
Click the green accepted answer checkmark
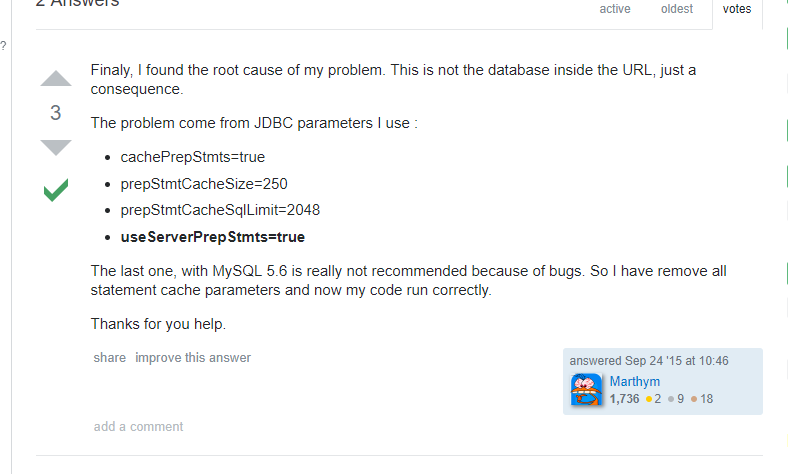tap(56, 189)
